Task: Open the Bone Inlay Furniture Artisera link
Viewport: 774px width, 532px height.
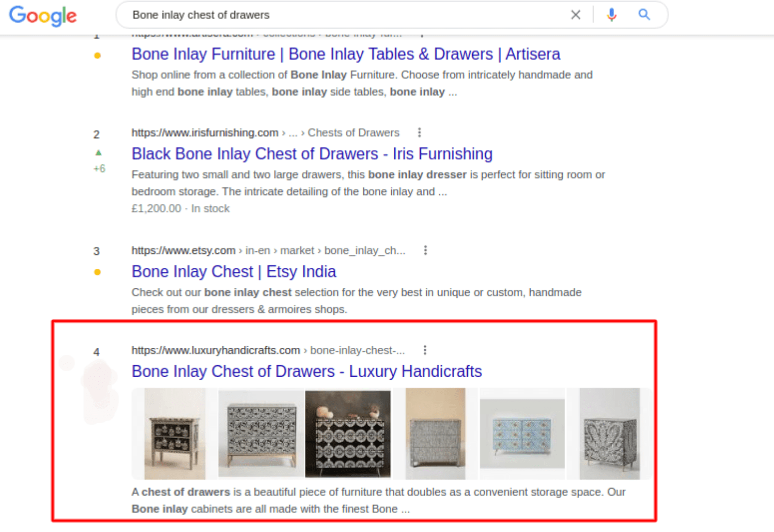Action: click(x=345, y=54)
